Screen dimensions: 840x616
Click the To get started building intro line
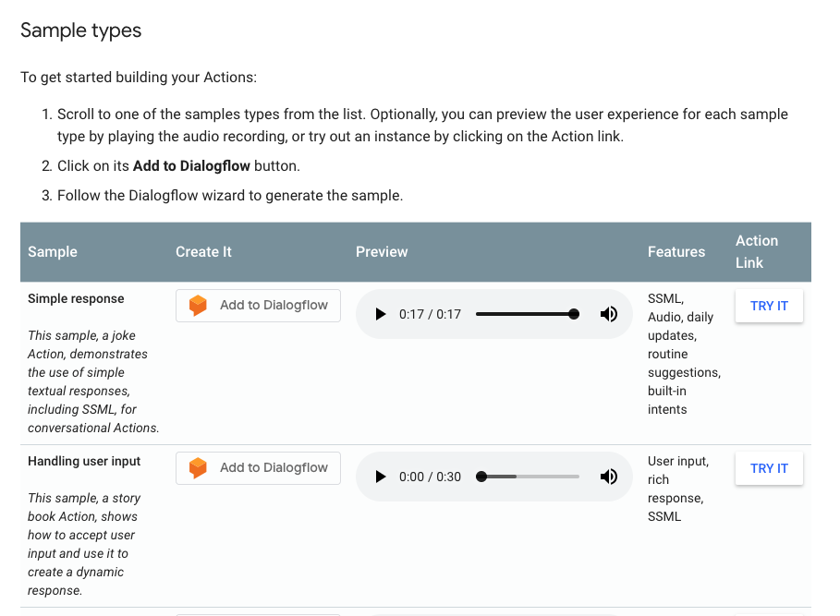click(139, 78)
